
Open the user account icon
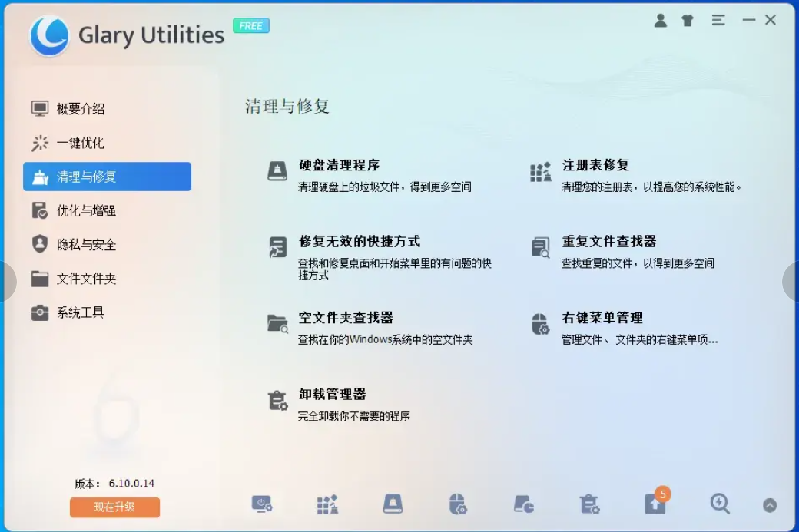pyautogui.click(x=661, y=21)
